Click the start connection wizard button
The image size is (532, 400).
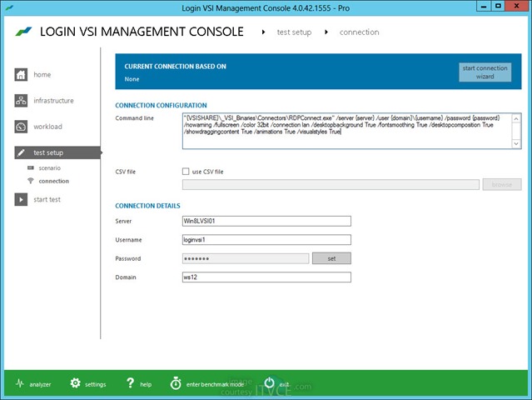click(x=485, y=72)
